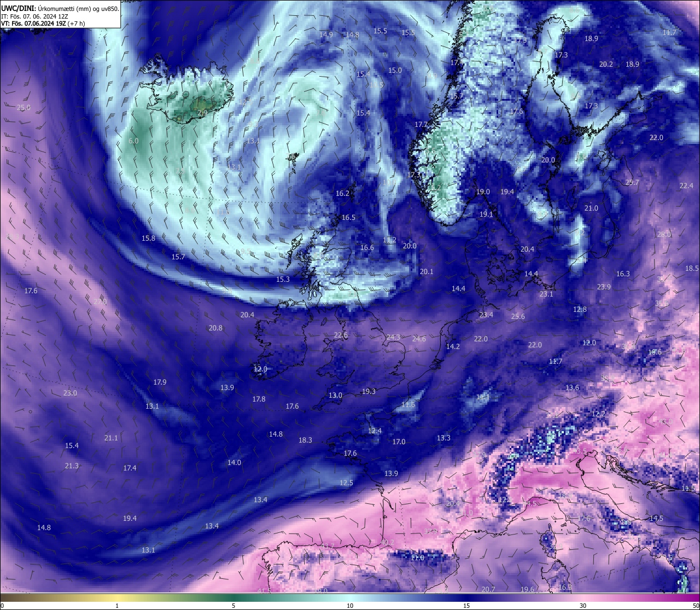Select the 2.9 value over Iceland
This screenshot has width=700, height=610.
coord(202,113)
